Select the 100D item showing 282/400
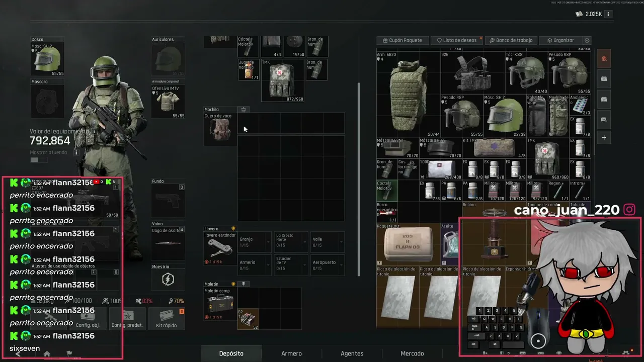The width and height of the screenshot is (644, 362). 440,169
